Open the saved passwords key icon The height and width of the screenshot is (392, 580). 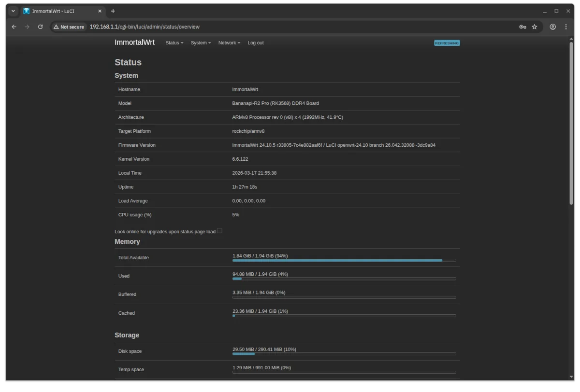522,27
